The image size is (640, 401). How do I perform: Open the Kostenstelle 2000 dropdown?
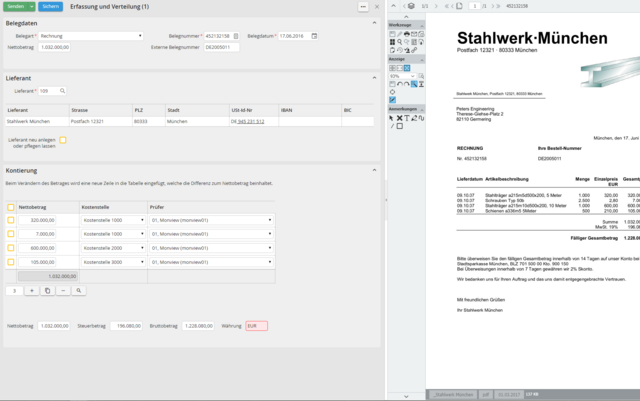tap(113, 248)
